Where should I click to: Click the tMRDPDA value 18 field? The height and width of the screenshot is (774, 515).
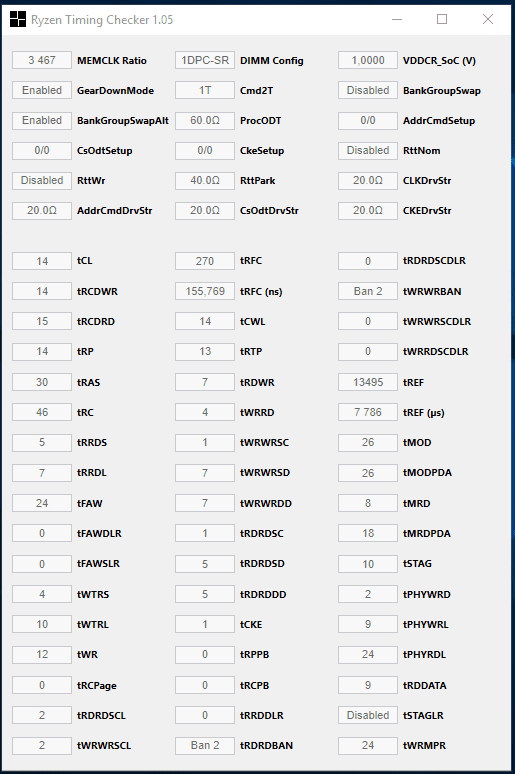pyautogui.click(x=368, y=534)
